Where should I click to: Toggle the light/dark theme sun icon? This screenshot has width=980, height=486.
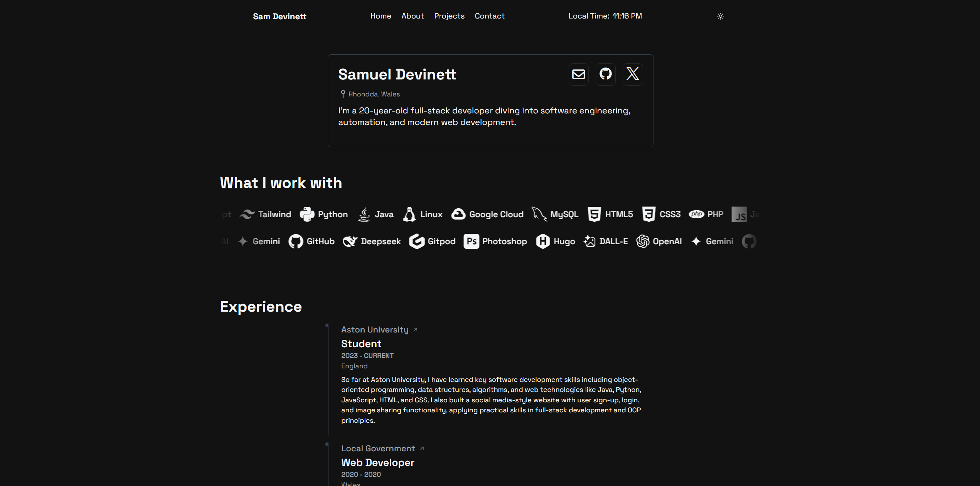(720, 16)
